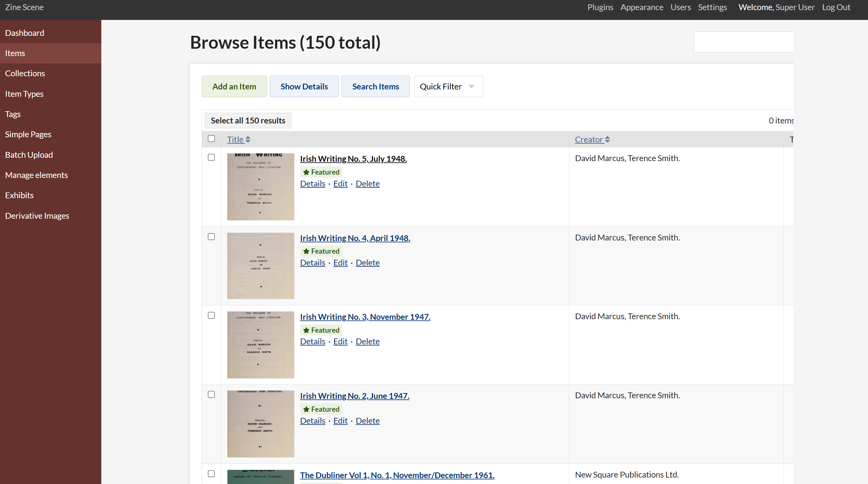The image size is (868, 484).
Task: Open Irish Writing No. 3, November 1947 title
Action: click(365, 317)
